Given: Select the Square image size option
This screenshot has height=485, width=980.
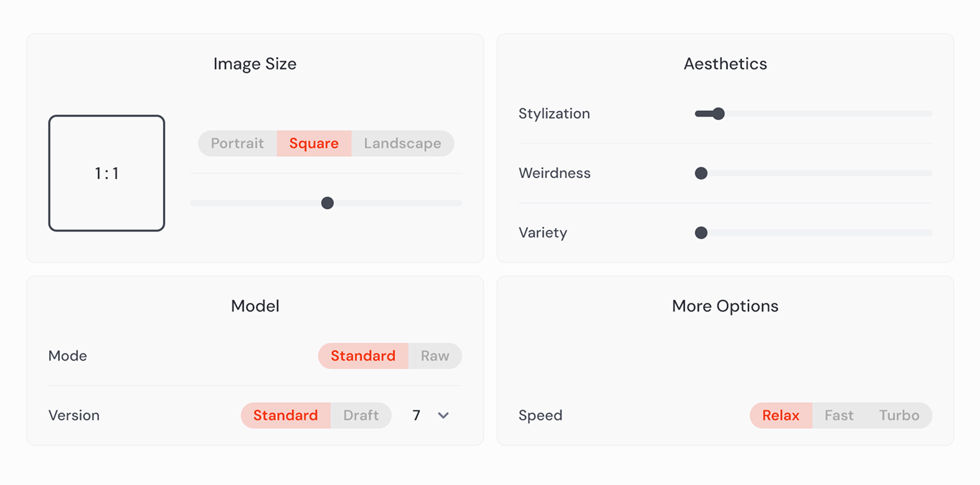Looking at the screenshot, I should click(x=314, y=143).
